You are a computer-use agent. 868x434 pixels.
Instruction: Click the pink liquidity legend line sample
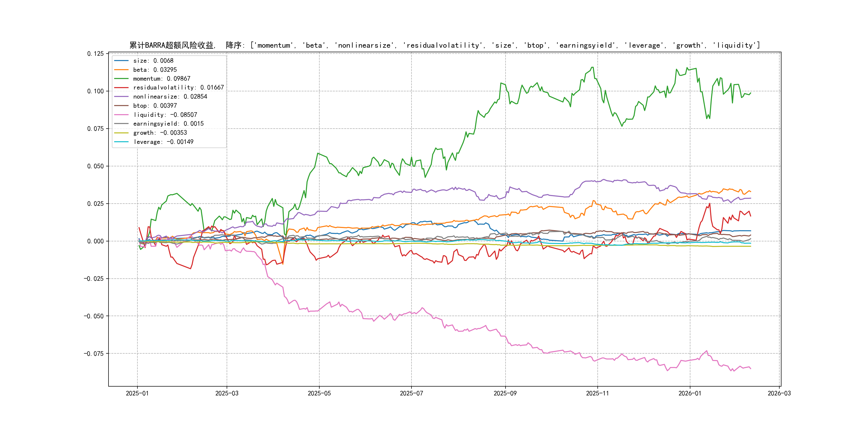pyautogui.click(x=121, y=115)
